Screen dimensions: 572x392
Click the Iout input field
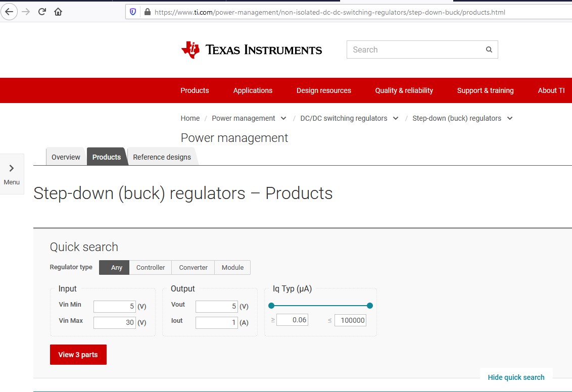217,322
